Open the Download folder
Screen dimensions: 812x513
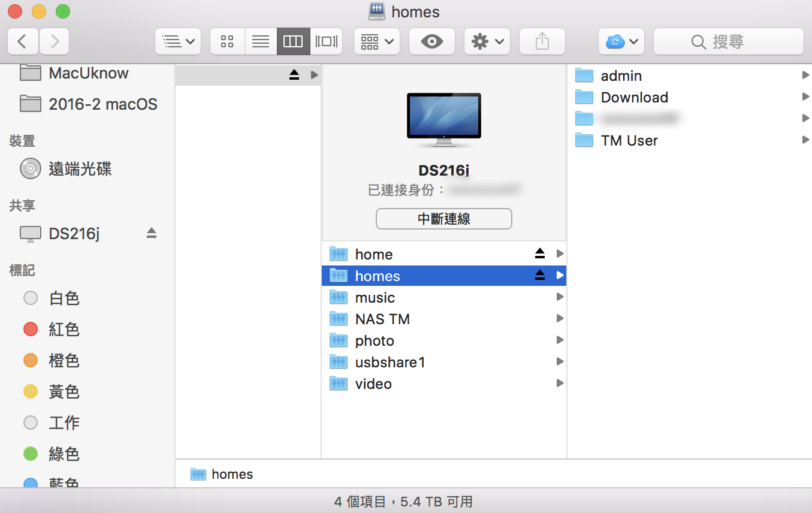pyautogui.click(x=633, y=97)
